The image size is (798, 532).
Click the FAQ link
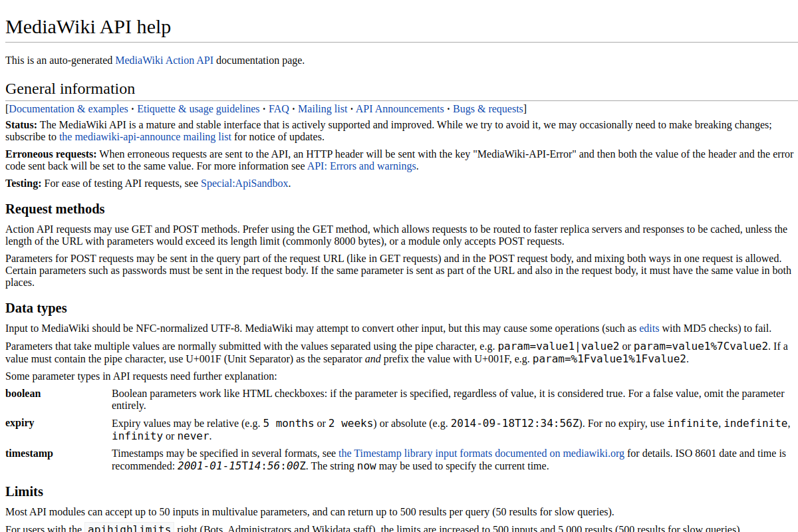pos(279,108)
